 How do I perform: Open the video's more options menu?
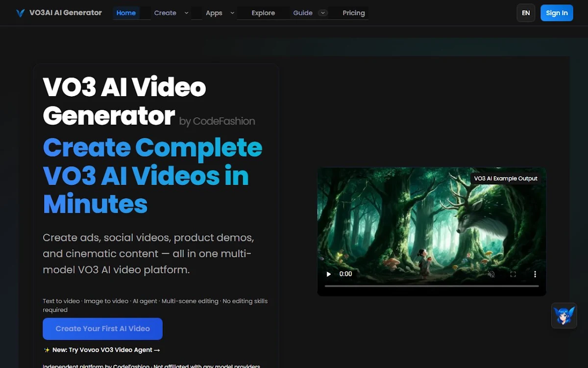(x=535, y=274)
